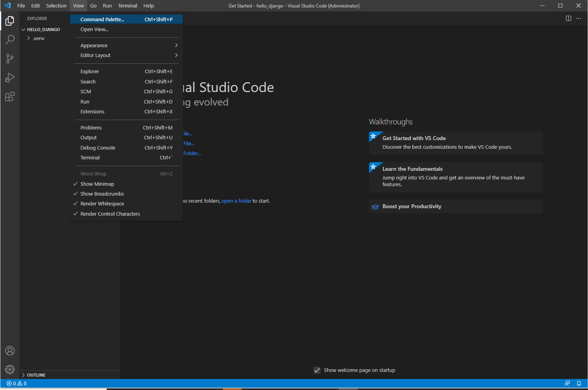The height and width of the screenshot is (390, 588).
Task: Open the Edit menu
Action: click(35, 6)
